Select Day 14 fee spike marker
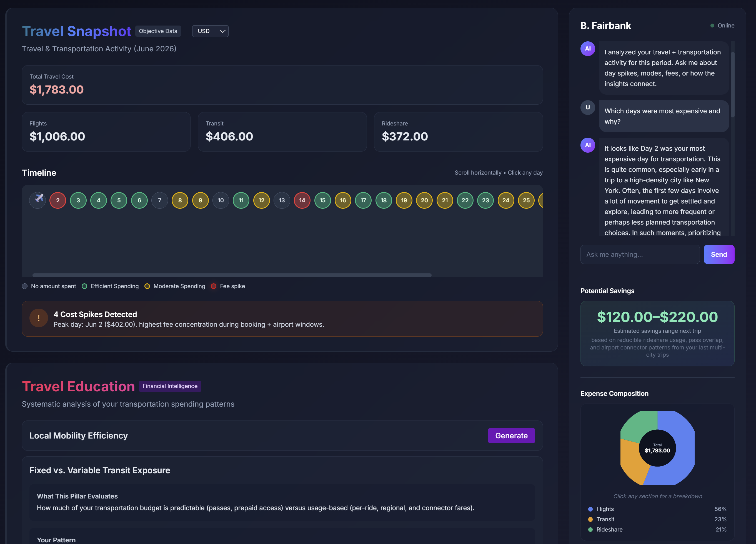756x544 pixels. pyautogui.click(x=302, y=200)
